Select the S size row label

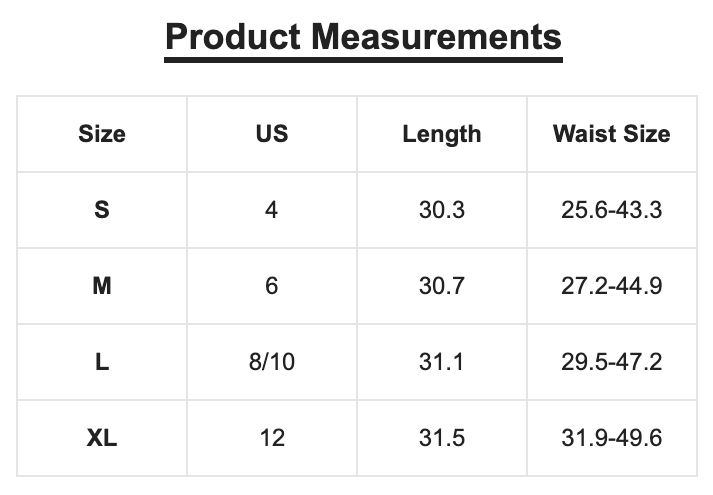(102, 210)
